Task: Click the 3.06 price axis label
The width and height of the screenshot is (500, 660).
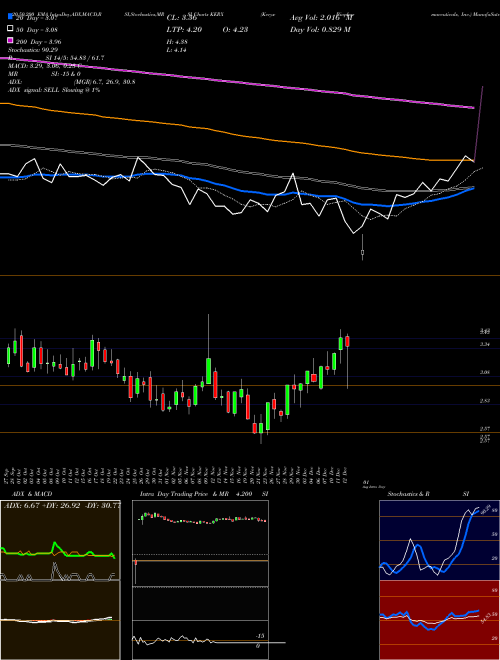Action: click(x=484, y=373)
